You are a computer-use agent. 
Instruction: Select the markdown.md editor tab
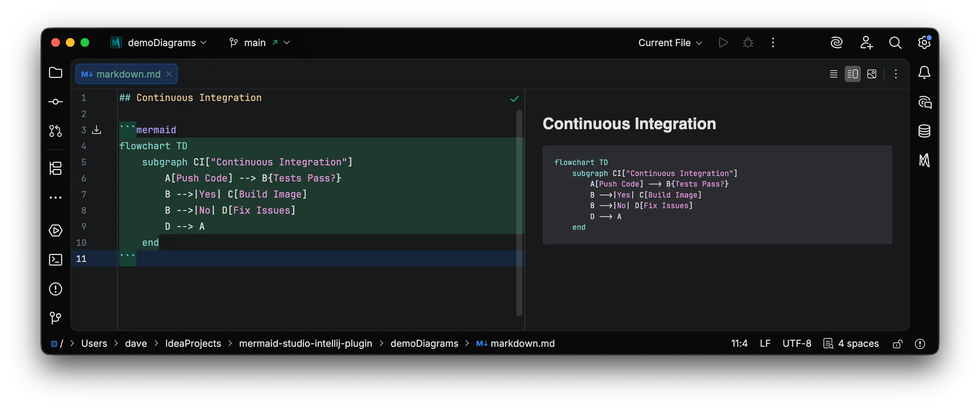coord(125,74)
